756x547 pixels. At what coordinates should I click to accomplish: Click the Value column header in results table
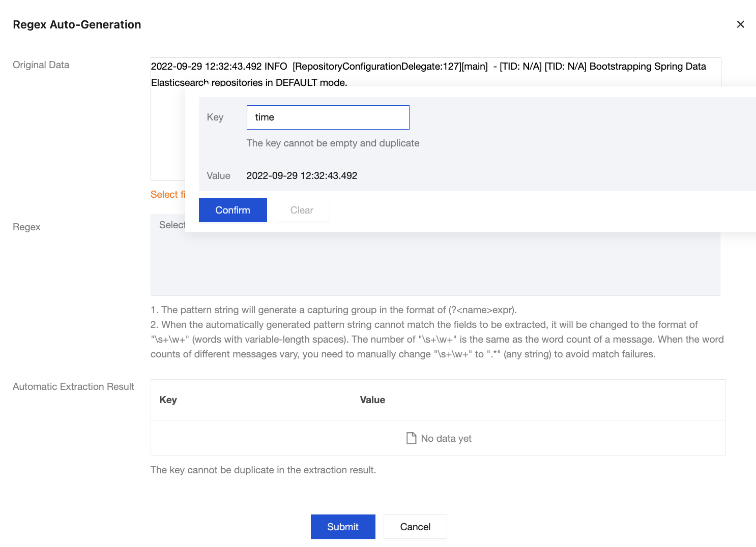click(372, 400)
